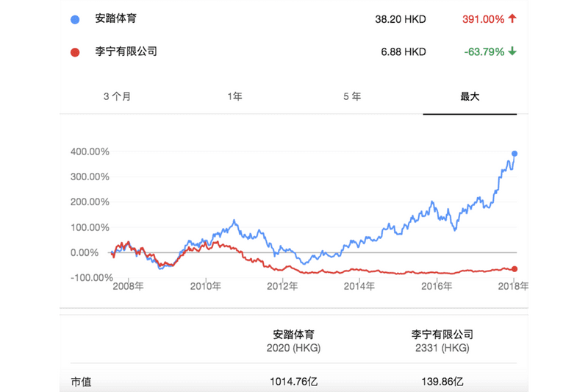Select the 3 个月 time range tab

117,97
